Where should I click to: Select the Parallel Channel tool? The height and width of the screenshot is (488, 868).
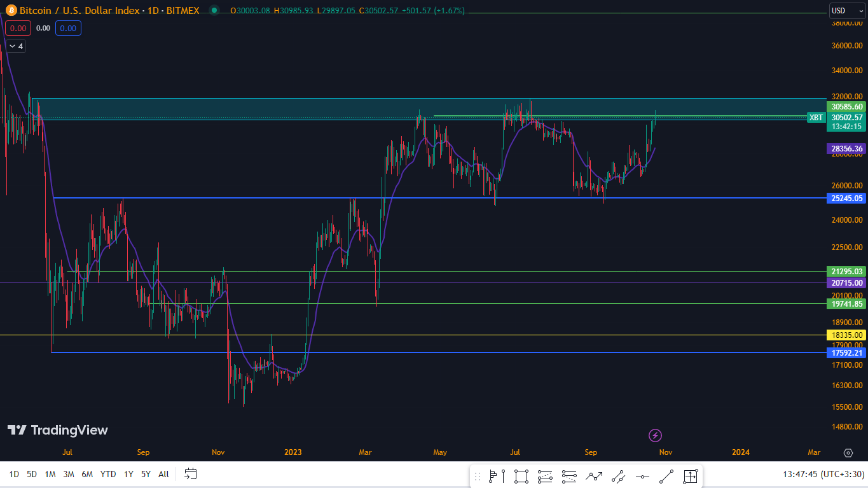click(618, 476)
